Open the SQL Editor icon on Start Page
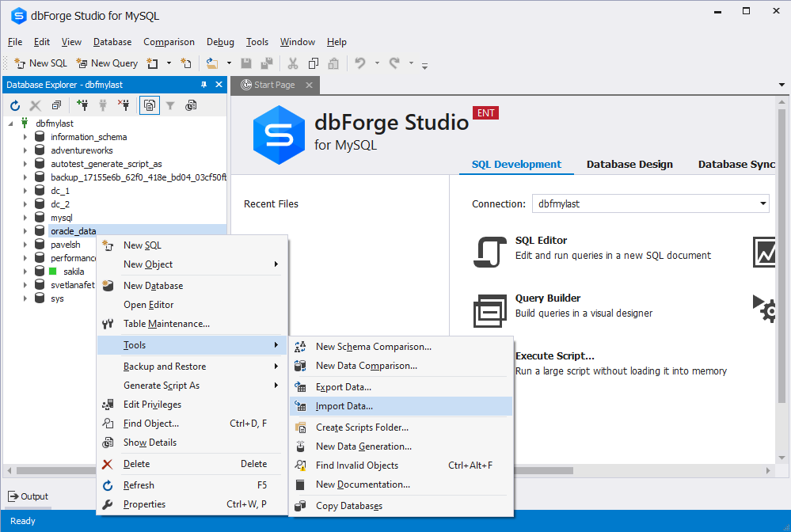Viewport: 791px width, 532px height. [x=489, y=252]
